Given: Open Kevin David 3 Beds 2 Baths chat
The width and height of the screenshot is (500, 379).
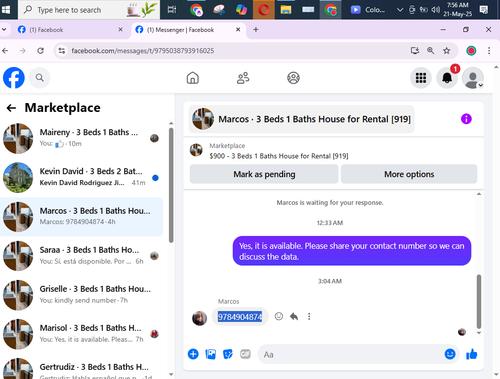Looking at the screenshot, I should tap(81, 177).
